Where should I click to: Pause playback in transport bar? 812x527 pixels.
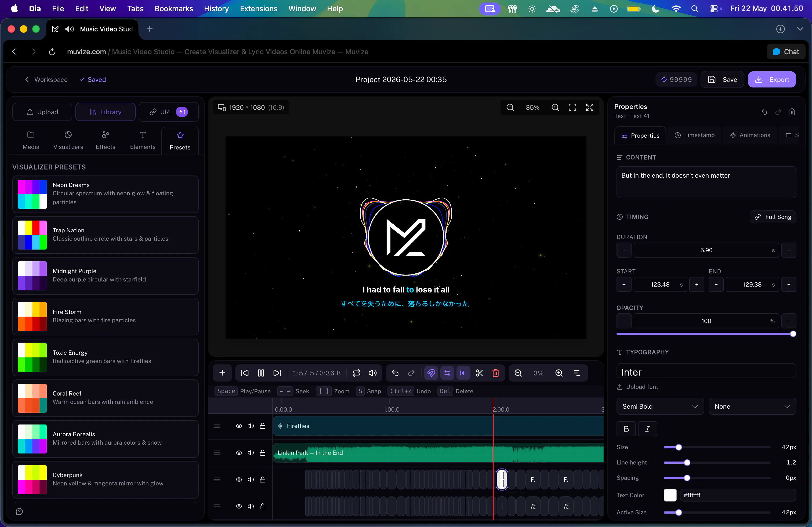pyautogui.click(x=261, y=373)
